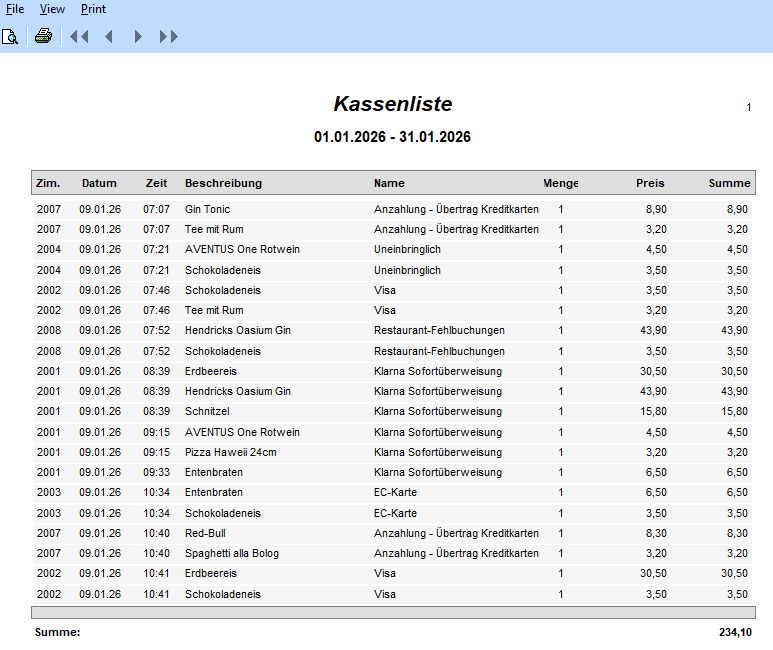Click the Kassenliste report title
Image resolution: width=773 pixels, height=650 pixels.
pyautogui.click(x=392, y=104)
